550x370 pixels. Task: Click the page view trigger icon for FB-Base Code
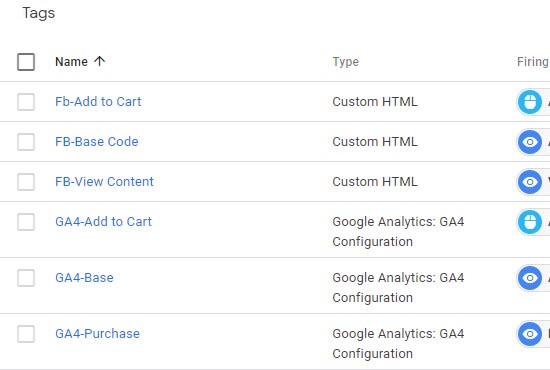click(x=530, y=142)
